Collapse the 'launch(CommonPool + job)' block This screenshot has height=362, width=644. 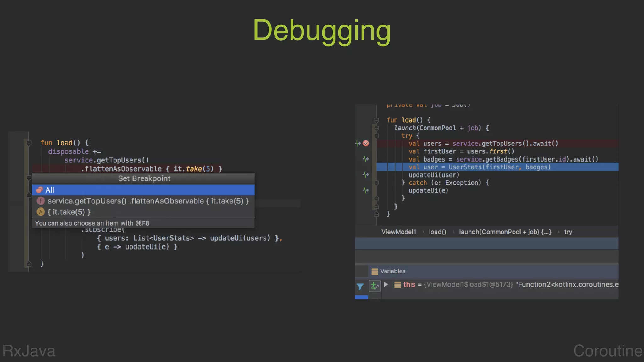(x=376, y=128)
